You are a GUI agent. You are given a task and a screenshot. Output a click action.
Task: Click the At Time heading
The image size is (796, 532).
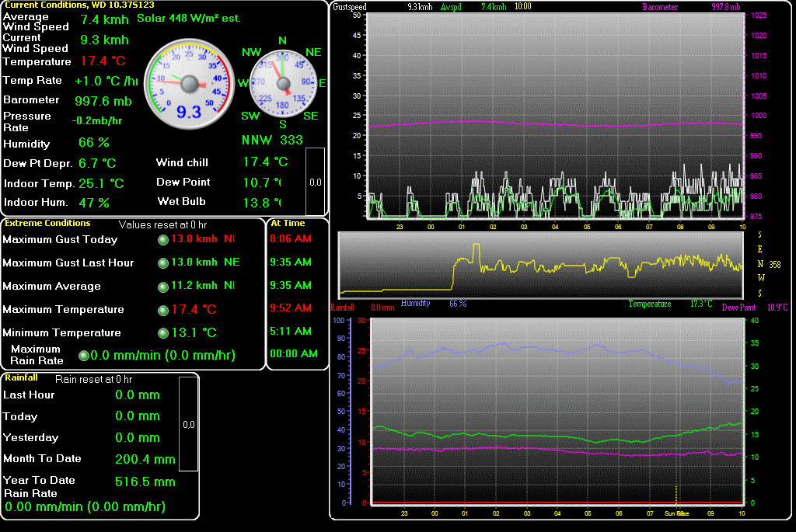coord(288,223)
